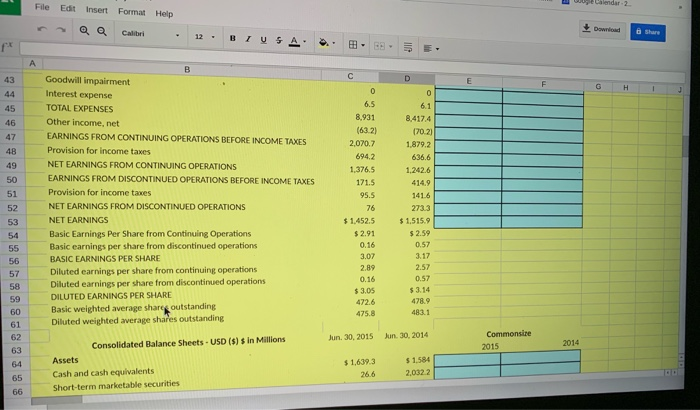Open the File menu
700x410 pixels.
(42, 7)
